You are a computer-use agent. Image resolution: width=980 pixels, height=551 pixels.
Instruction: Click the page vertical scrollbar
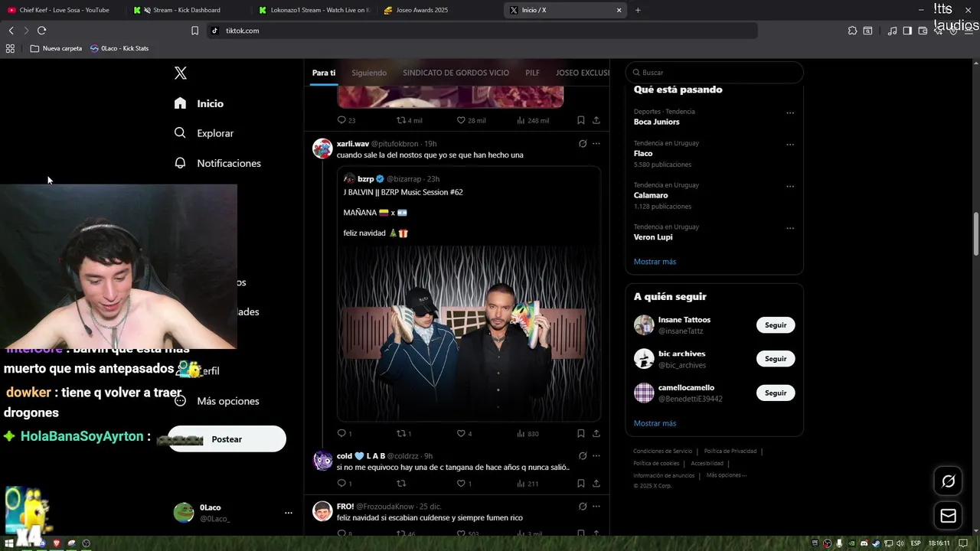point(976,235)
